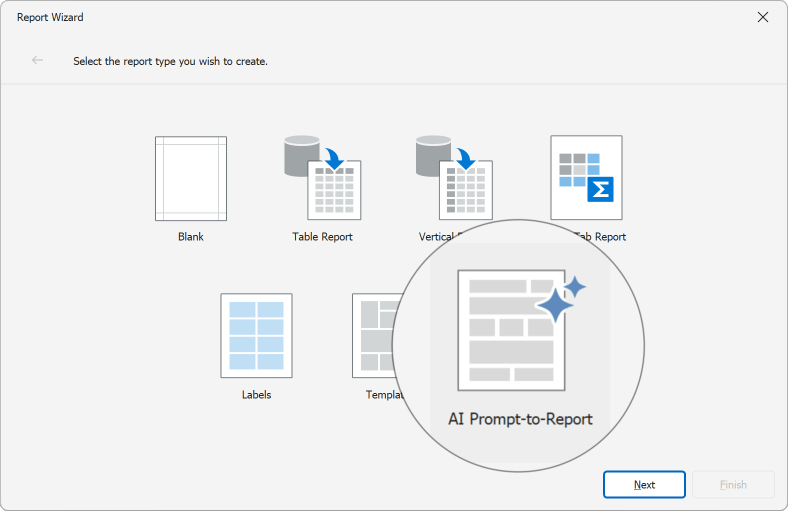Click the sparkle stars on AI icon
Screen dimensions: 788x511
coord(560,298)
